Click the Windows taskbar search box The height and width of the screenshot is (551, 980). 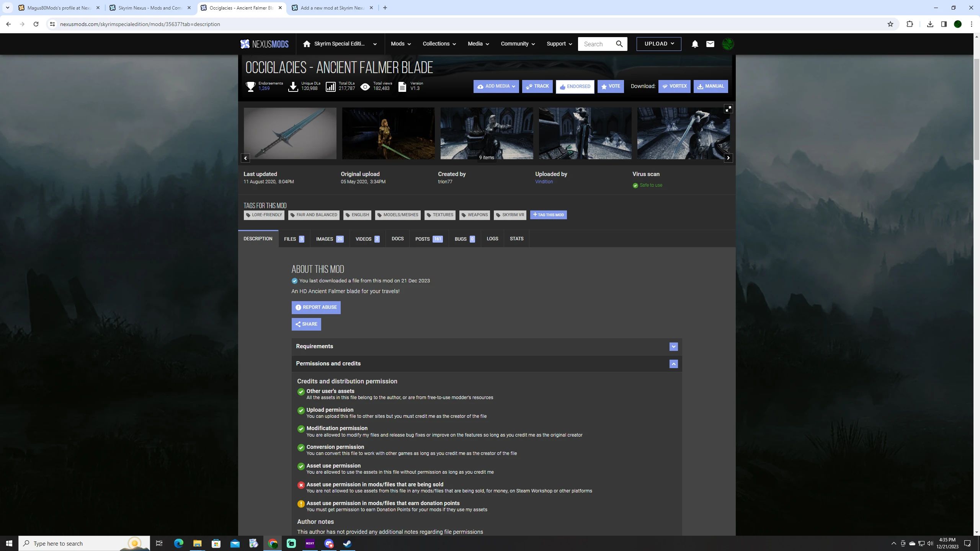[x=84, y=543]
